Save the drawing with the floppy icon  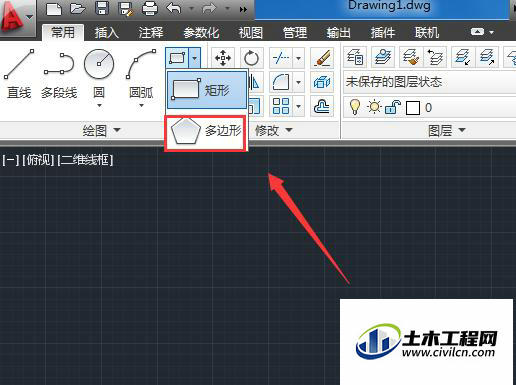coord(102,8)
